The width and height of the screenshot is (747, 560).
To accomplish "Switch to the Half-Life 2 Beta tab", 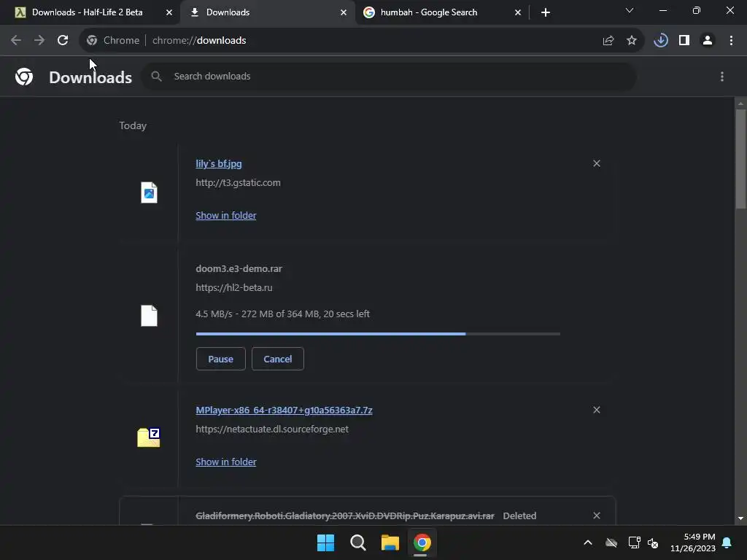I will [x=88, y=12].
